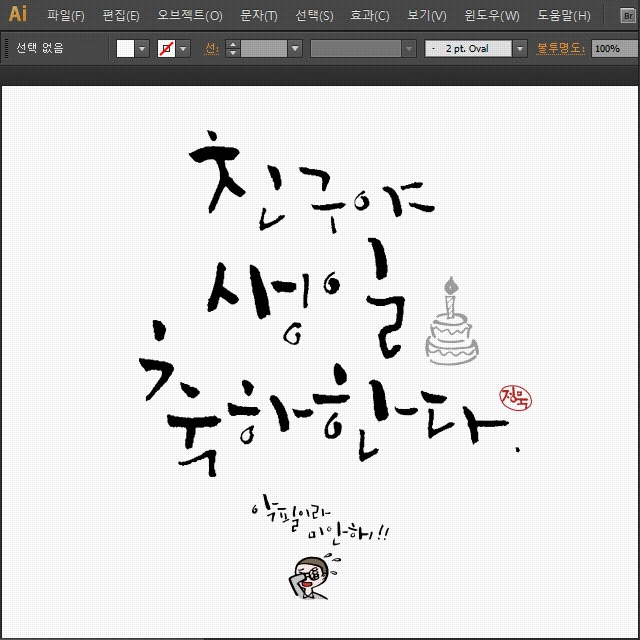Expand the stroke color dropdown arrow

(184, 48)
